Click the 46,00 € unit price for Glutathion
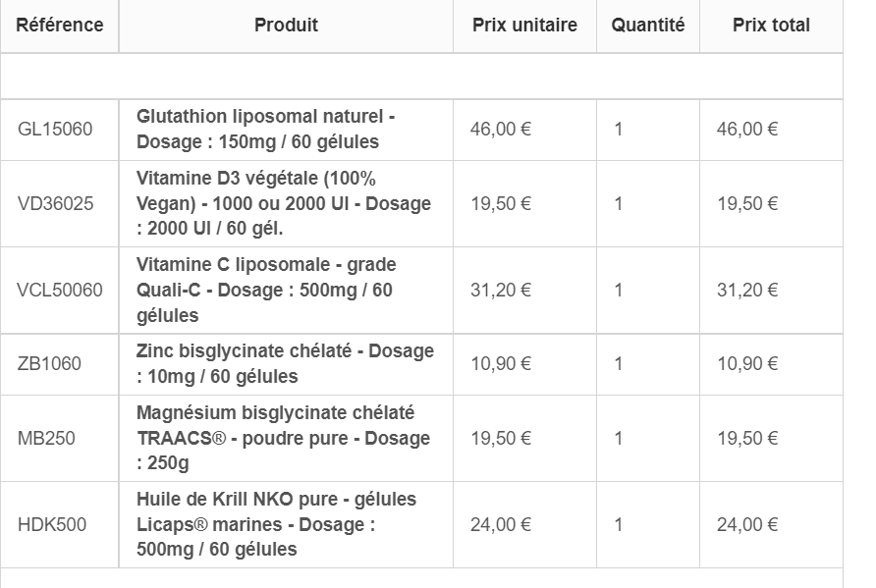 [501, 129]
